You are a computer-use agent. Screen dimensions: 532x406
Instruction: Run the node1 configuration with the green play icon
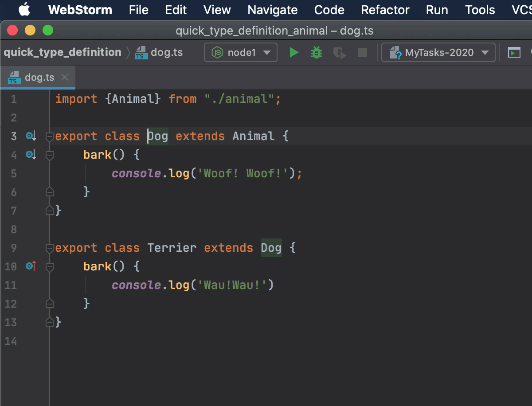294,52
